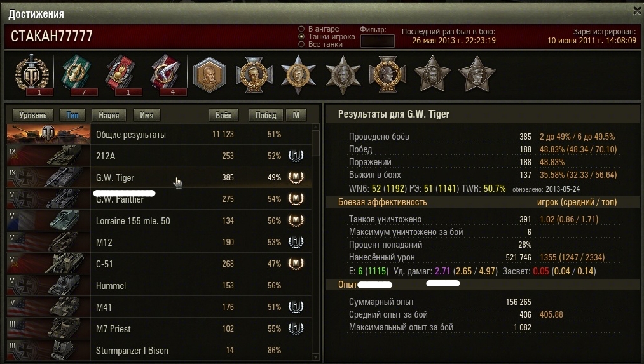The height and width of the screenshot is (364, 644).
Task: Click the 'Фильтр' text input field
Action: pos(378,41)
